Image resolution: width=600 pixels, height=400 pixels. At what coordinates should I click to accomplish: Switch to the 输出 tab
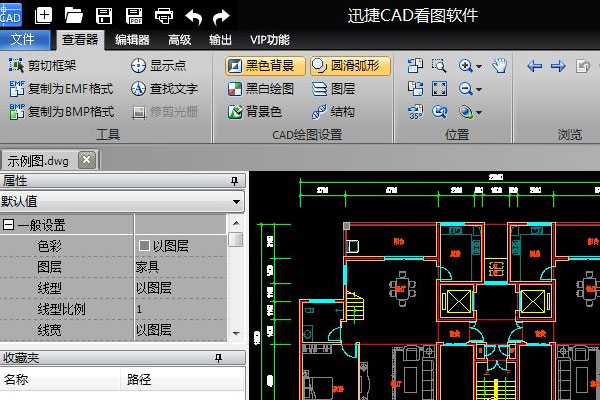[x=220, y=40]
